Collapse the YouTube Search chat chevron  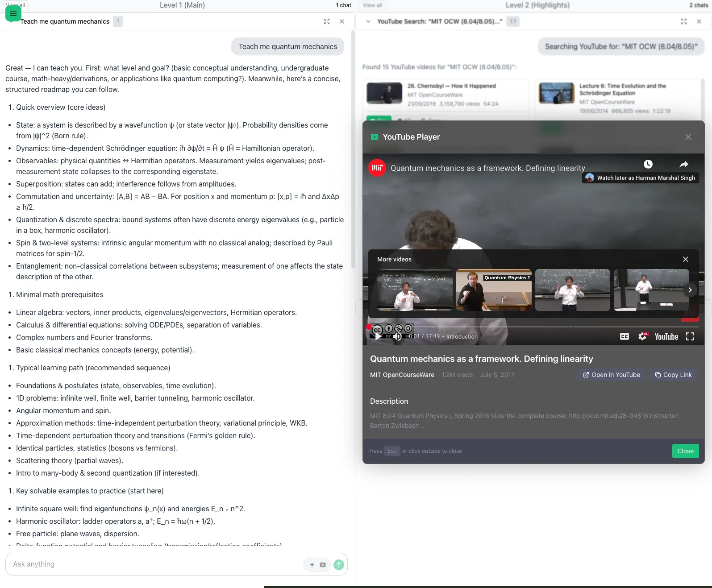tap(368, 21)
